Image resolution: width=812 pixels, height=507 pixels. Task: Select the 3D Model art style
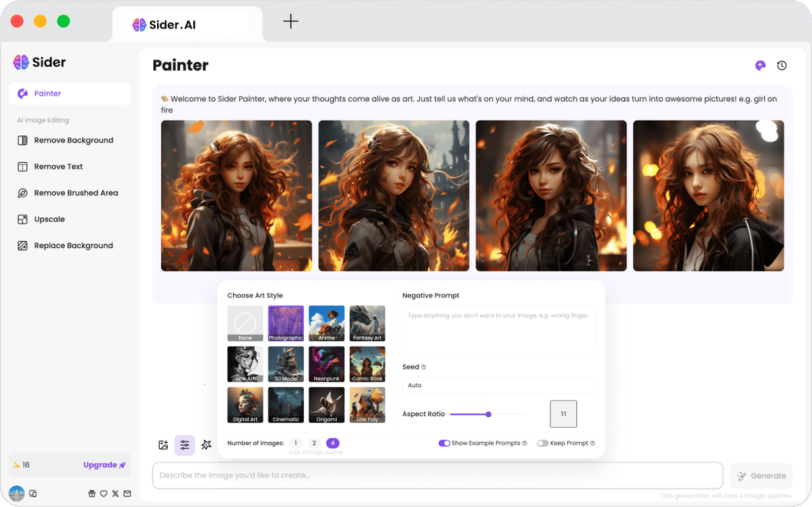(x=286, y=364)
